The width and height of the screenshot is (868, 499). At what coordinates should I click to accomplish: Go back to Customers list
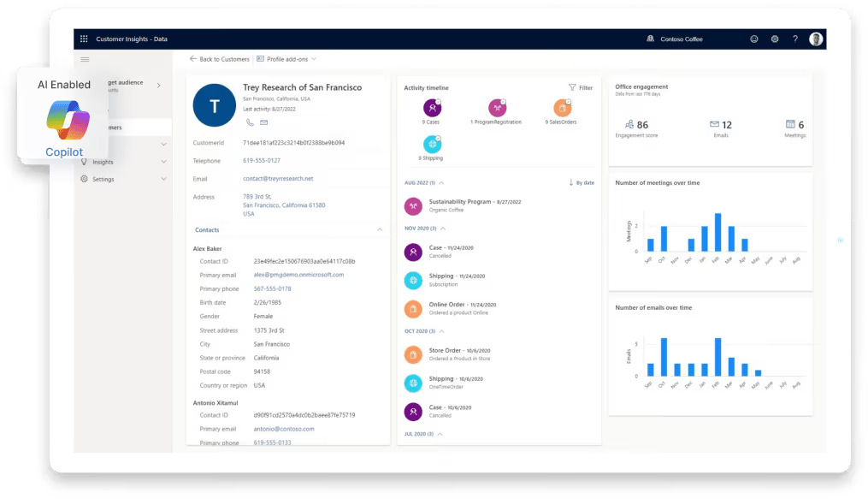click(219, 59)
